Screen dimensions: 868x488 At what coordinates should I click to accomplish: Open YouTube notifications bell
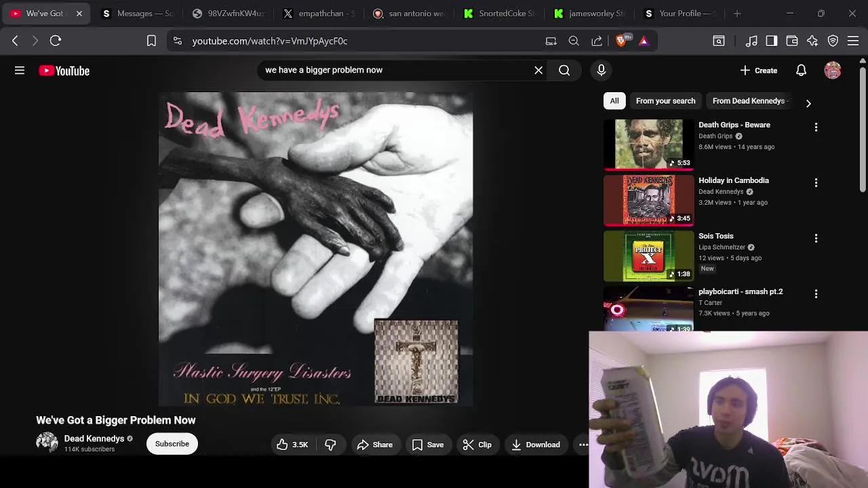click(x=801, y=70)
